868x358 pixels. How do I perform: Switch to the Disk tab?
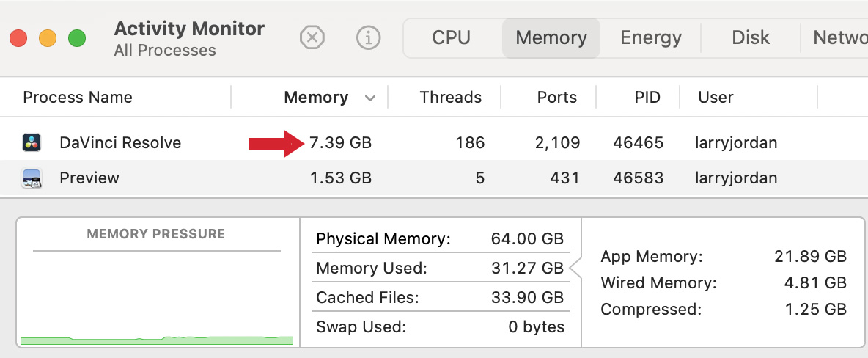point(751,37)
